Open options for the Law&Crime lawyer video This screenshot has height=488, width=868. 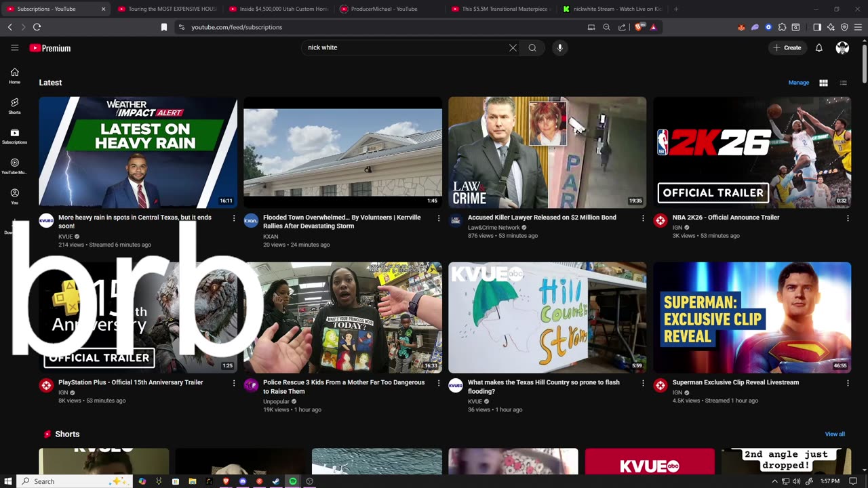[x=643, y=218]
